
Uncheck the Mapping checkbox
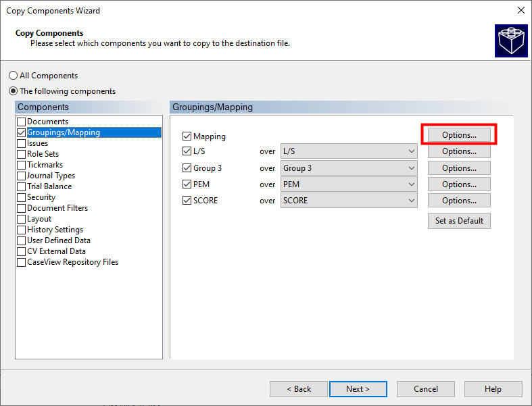187,136
